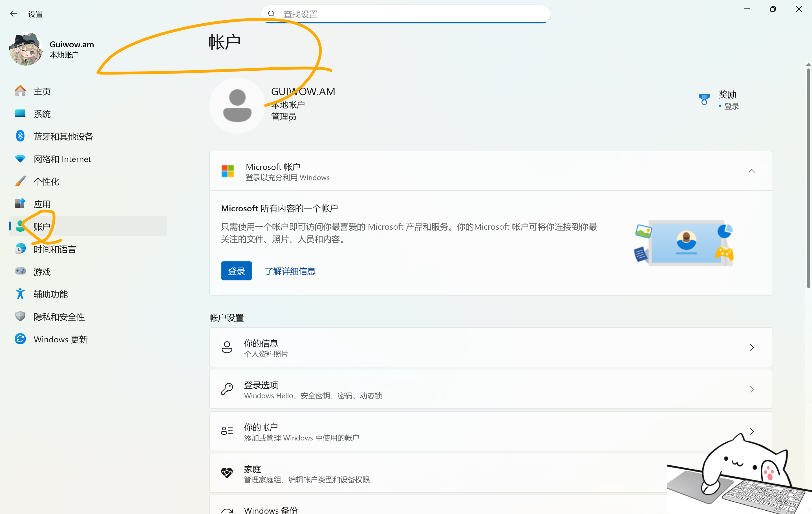This screenshot has width=812, height=514.
Task: Open 登录选项 using its right chevron
Action: click(x=752, y=389)
